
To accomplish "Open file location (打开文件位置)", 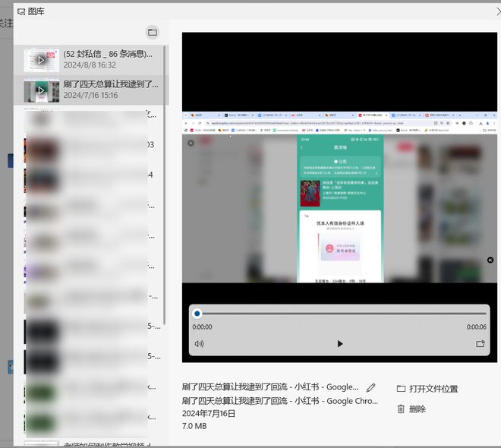I will pos(427,389).
